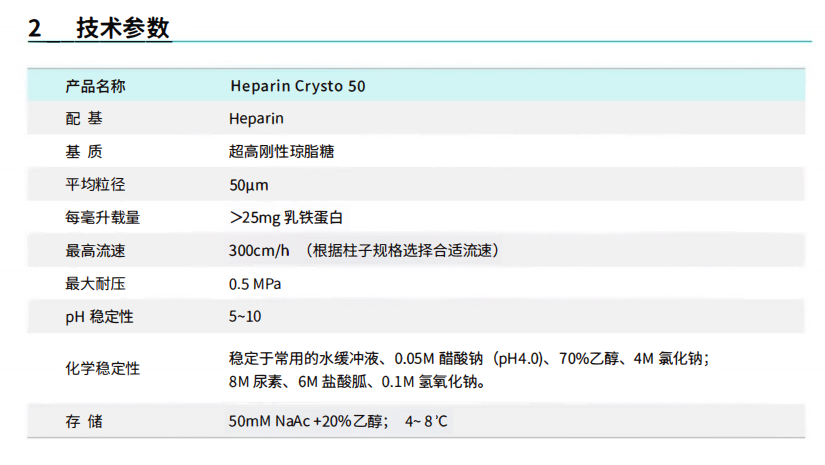Click the "Heparin" ligand value
The image size is (825, 465).
click(x=256, y=119)
